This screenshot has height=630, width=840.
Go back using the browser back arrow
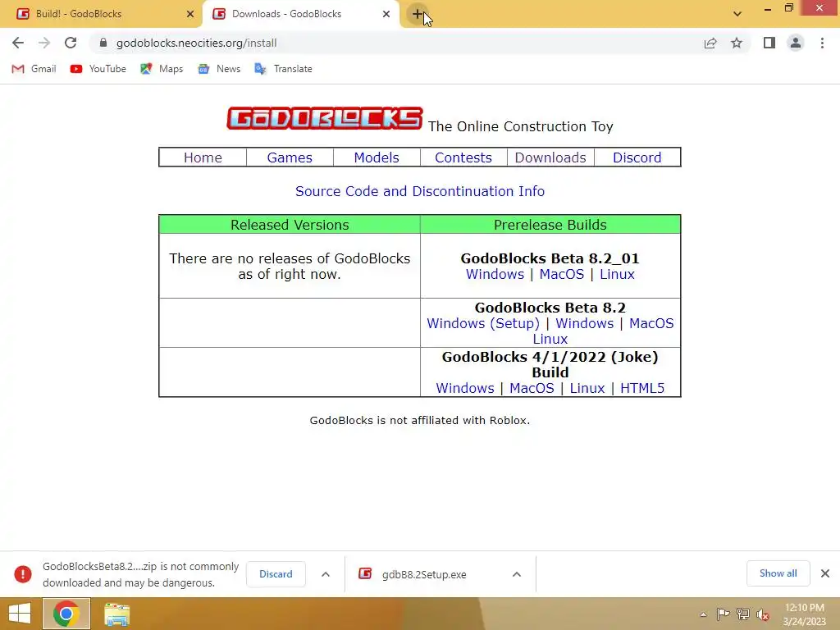click(x=18, y=43)
